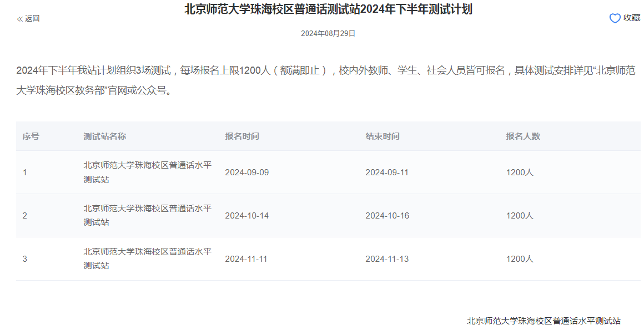The image size is (644, 335).
Task: Click station name in the 2024-10-14 row
Action: point(148,216)
